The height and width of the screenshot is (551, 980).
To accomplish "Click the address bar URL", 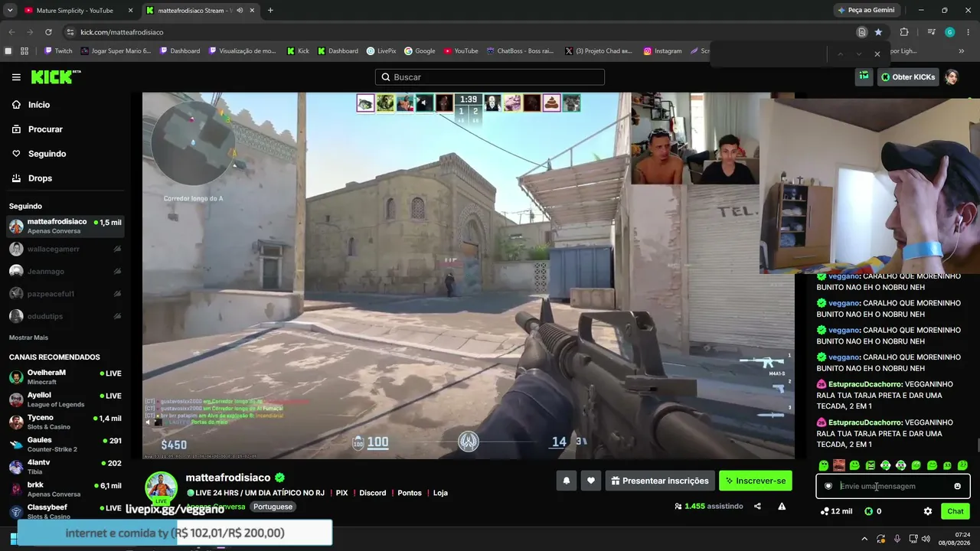I will (x=122, y=32).
